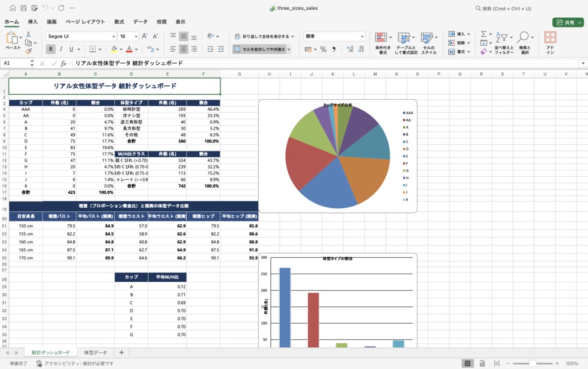
Task: Expand the font color dropdown arrow
Action: (136, 49)
